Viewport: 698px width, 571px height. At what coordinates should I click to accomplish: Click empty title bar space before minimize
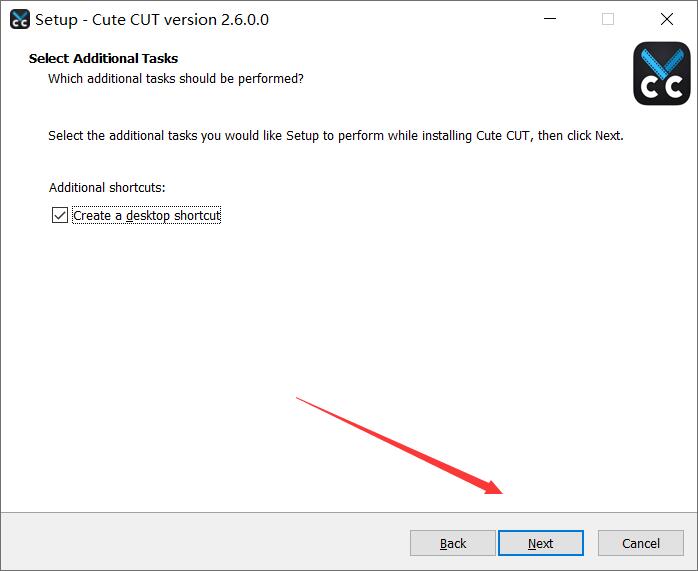(400, 19)
